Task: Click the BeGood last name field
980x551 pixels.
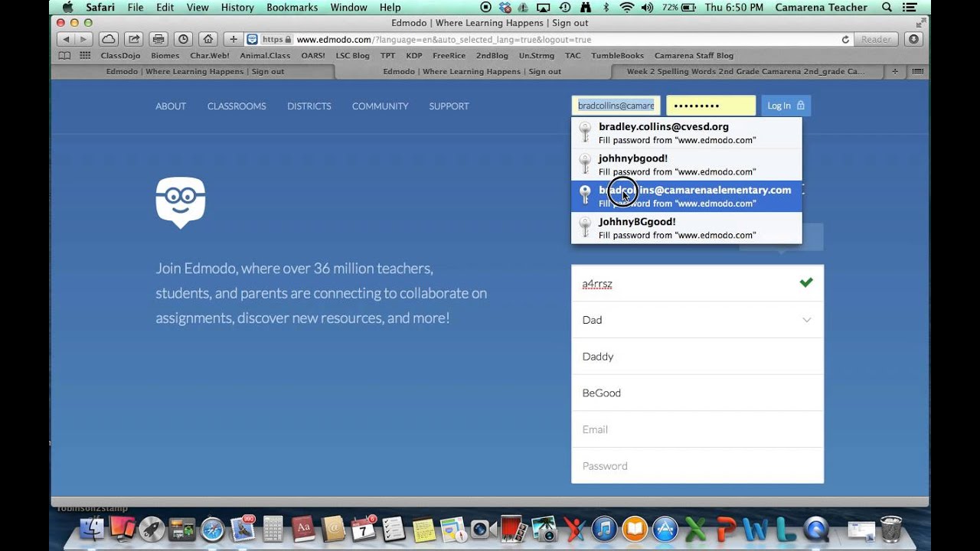Action: tap(697, 393)
